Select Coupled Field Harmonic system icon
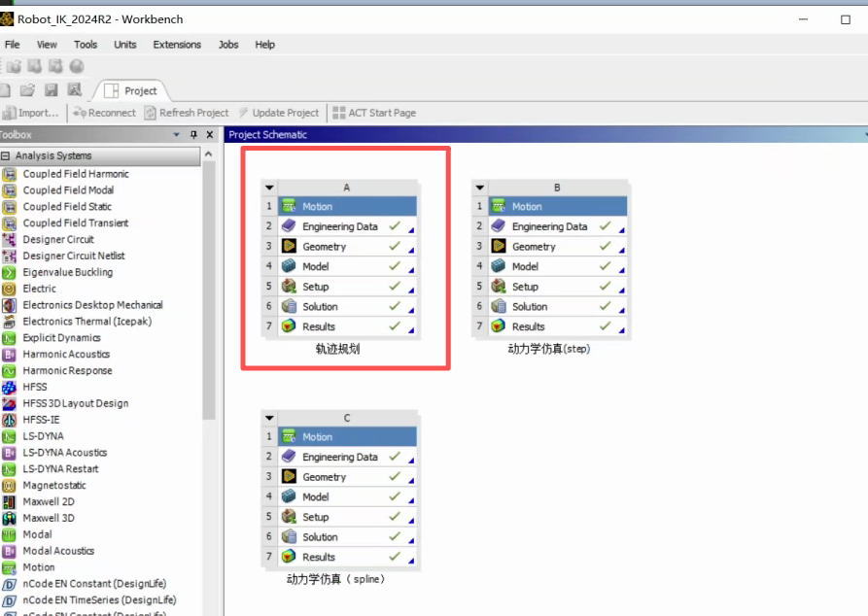 pos(10,174)
